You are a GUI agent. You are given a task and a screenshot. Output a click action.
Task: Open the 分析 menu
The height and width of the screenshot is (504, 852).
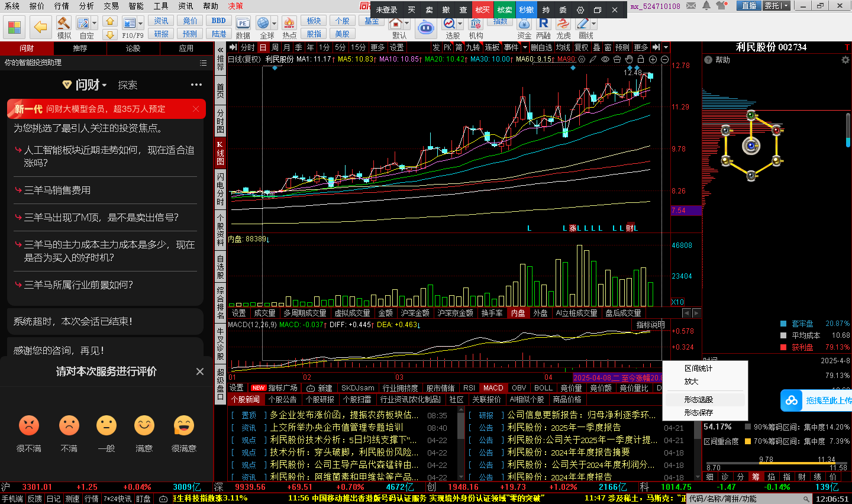[86, 6]
